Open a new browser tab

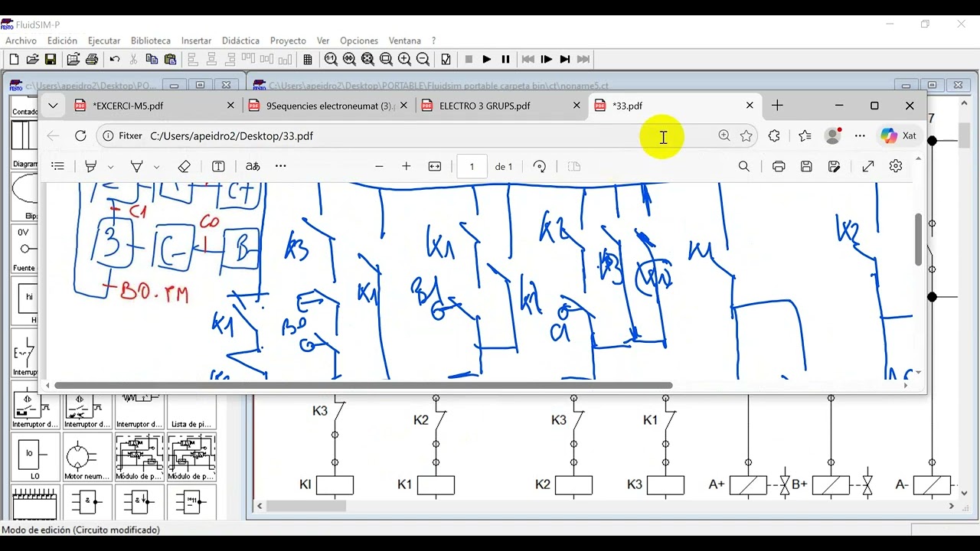pyautogui.click(x=777, y=106)
